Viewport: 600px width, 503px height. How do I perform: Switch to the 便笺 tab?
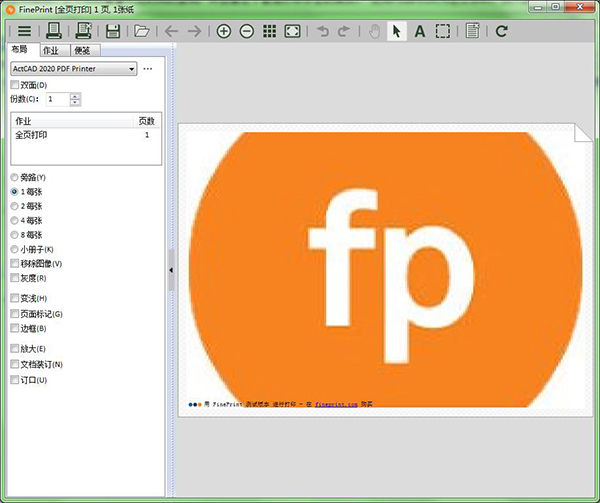83,50
